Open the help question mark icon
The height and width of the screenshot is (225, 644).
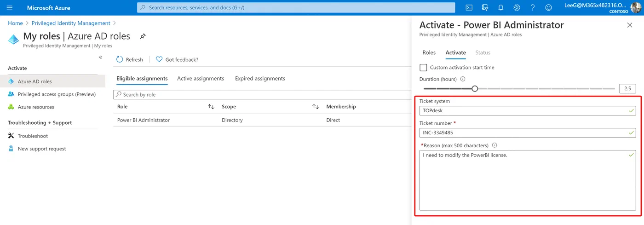pos(532,8)
